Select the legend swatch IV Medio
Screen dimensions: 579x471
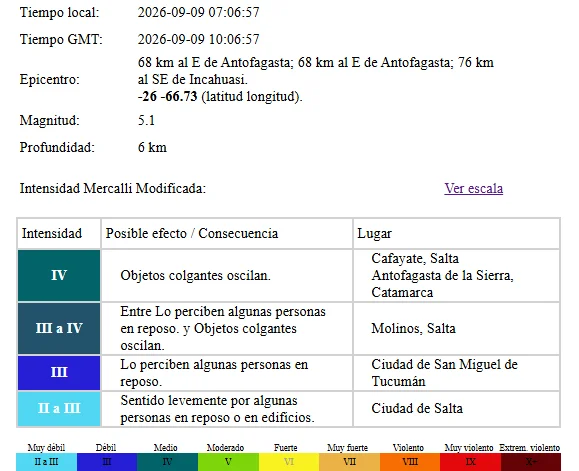(x=167, y=462)
